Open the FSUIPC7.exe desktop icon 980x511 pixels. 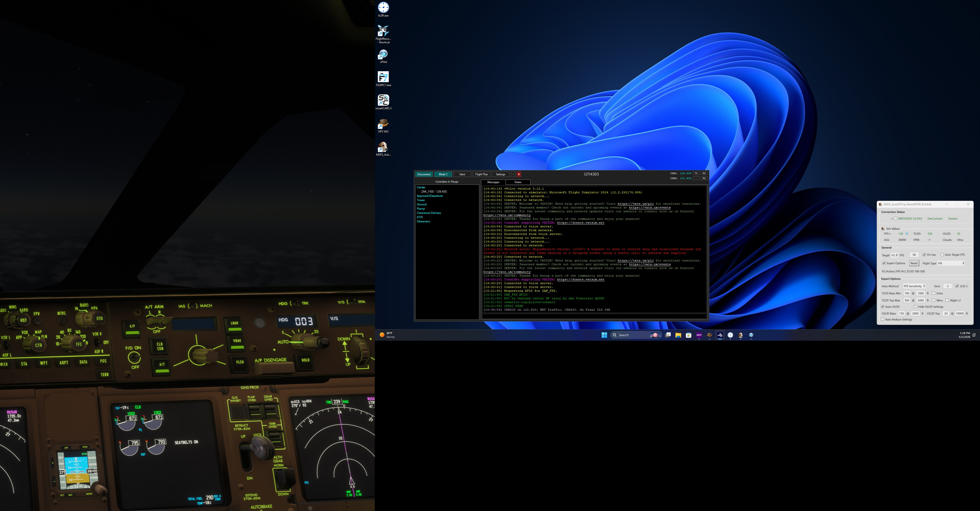(x=383, y=79)
